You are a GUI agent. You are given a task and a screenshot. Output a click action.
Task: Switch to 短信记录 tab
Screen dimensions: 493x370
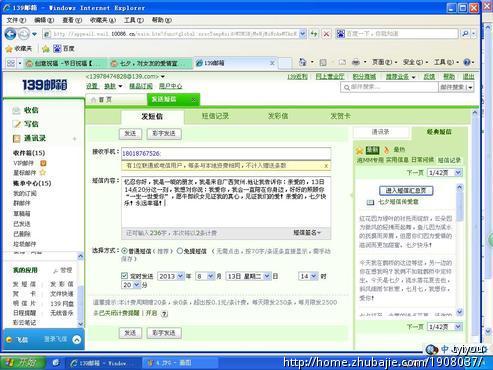click(x=215, y=116)
